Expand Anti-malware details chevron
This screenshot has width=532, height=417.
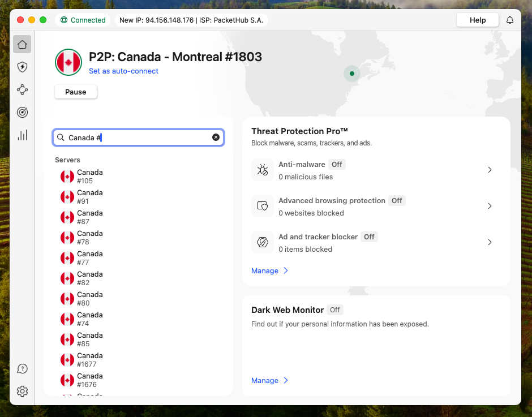pos(490,170)
